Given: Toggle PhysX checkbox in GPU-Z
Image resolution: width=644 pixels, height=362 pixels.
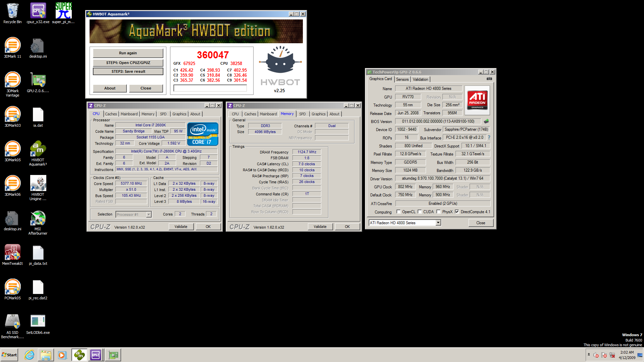Looking at the screenshot, I should [438, 212].
